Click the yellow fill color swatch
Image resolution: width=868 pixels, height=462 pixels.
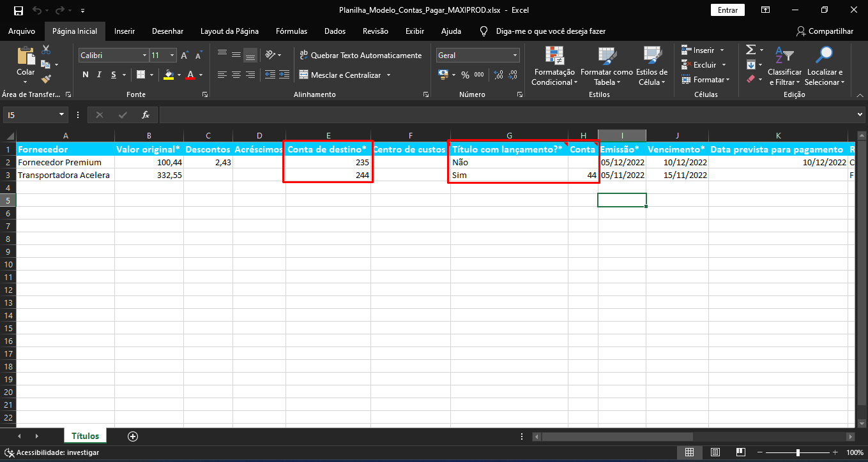(169, 75)
